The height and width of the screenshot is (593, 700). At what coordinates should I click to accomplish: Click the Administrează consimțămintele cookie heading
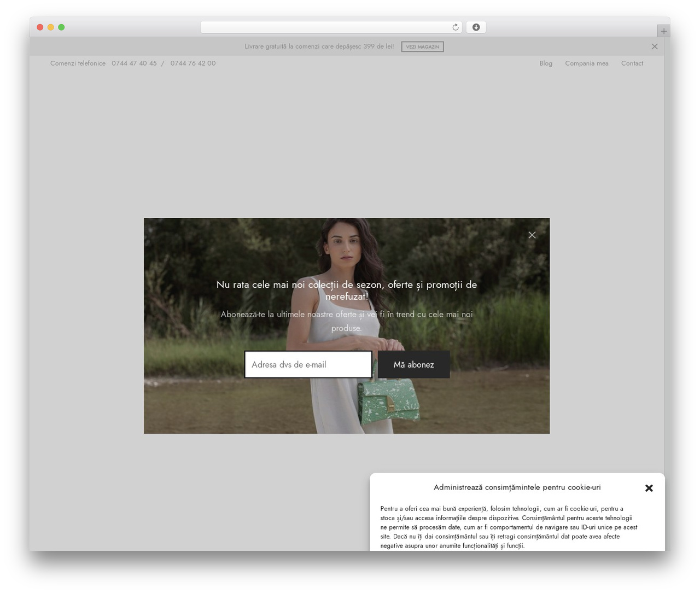point(517,487)
